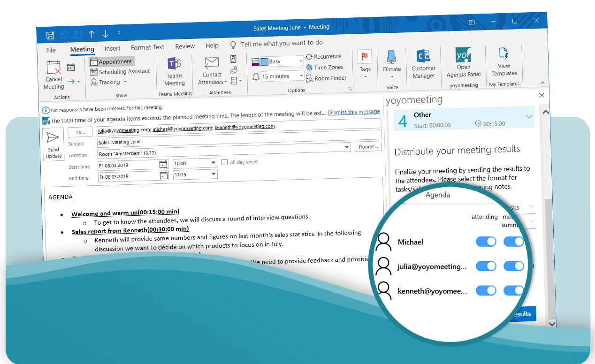Set up Recurrence for this meeting

324,56
